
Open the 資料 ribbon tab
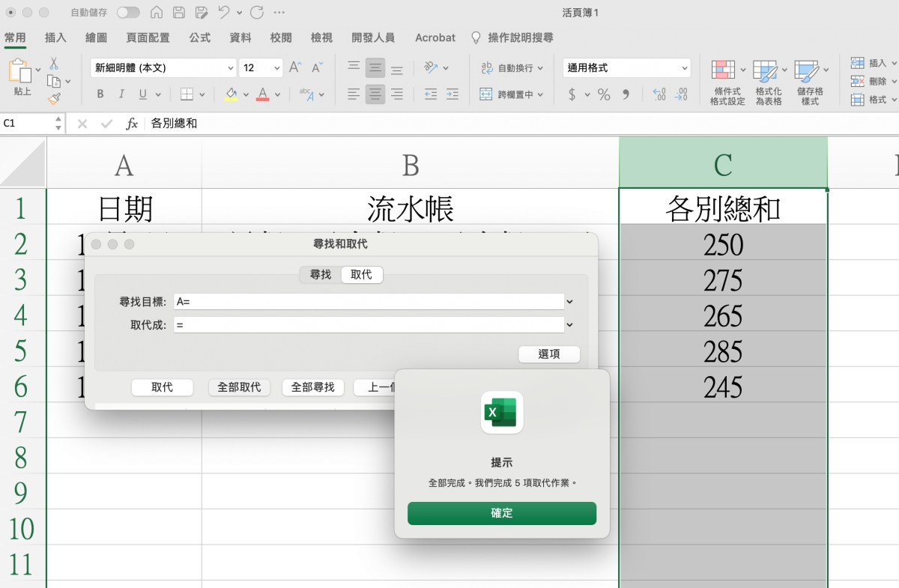[240, 37]
